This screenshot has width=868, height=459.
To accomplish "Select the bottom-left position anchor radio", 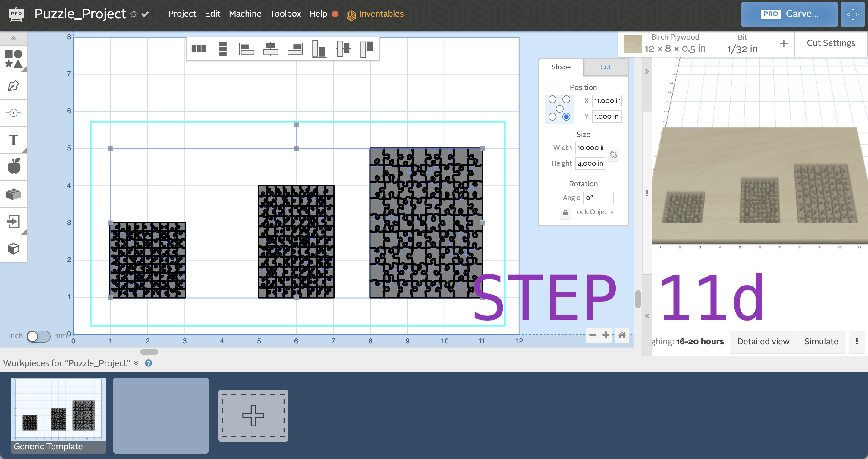I will coord(553,117).
